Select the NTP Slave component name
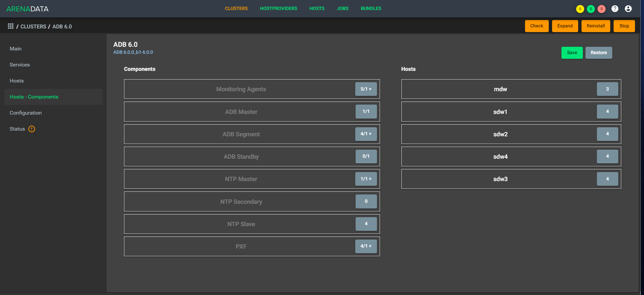The height and width of the screenshot is (295, 644). tap(241, 224)
